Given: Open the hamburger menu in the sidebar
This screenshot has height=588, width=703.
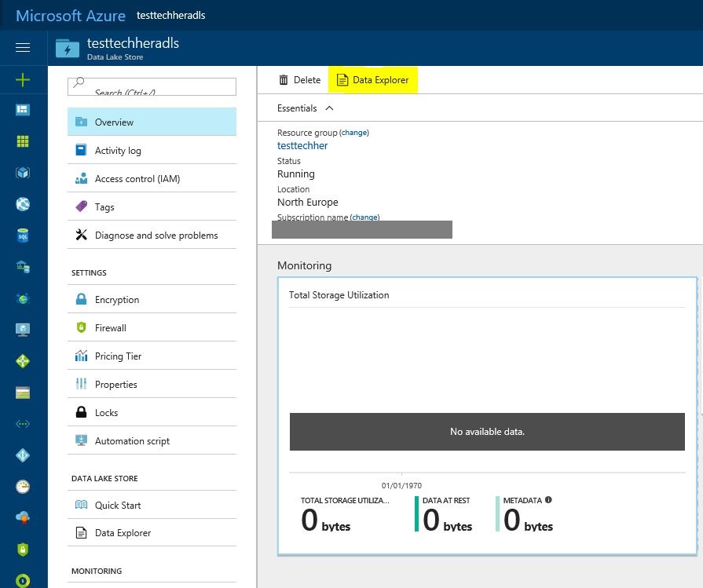Looking at the screenshot, I should point(23,48).
